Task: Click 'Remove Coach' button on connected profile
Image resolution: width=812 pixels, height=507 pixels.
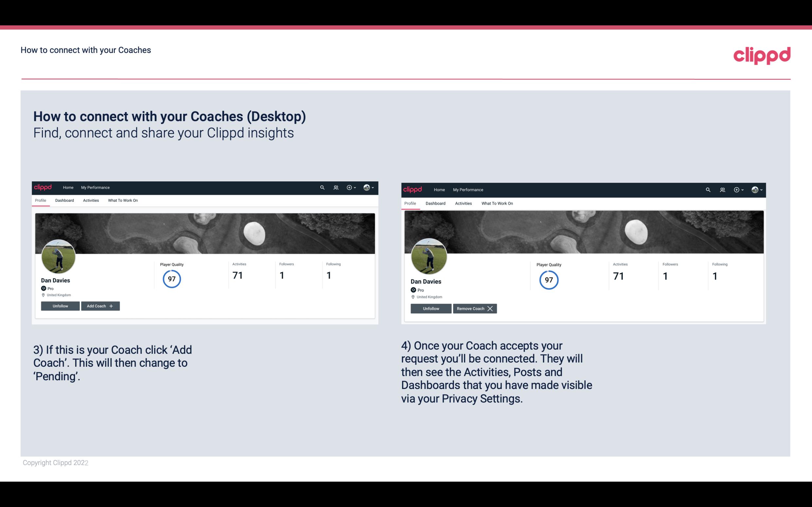Action: (x=474, y=308)
